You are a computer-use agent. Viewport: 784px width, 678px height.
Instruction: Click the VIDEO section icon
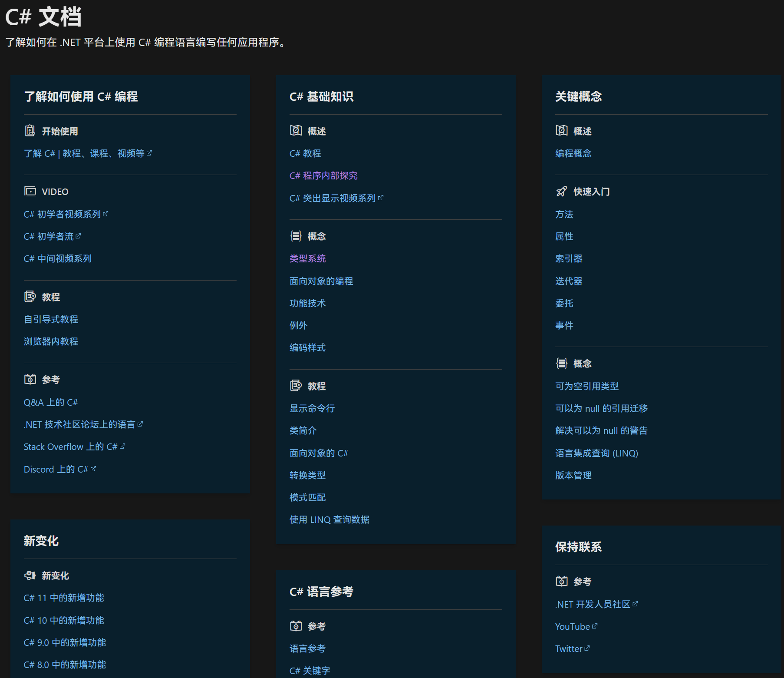[30, 191]
